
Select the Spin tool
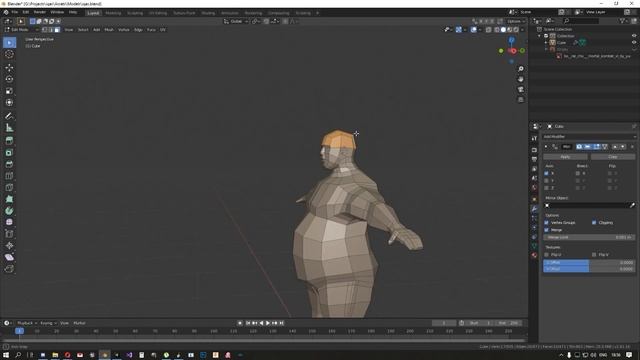[x=9, y=211]
